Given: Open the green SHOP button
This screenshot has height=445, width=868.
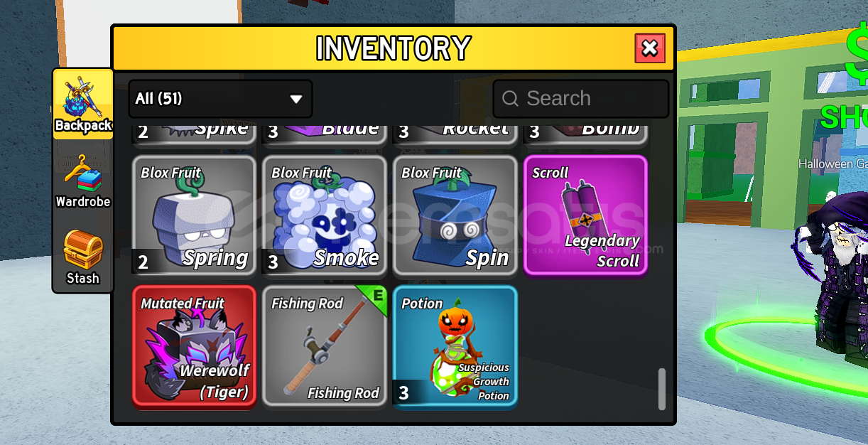Looking at the screenshot, I should point(845,117).
